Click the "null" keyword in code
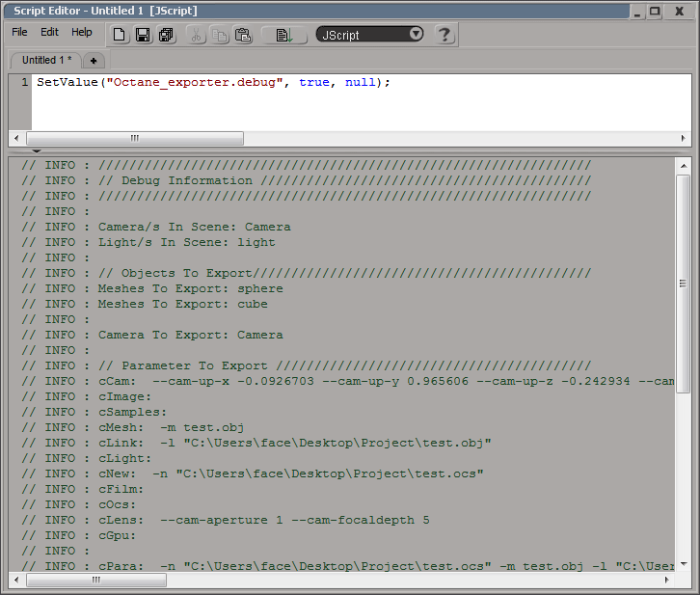The height and width of the screenshot is (595, 700). 361,82
